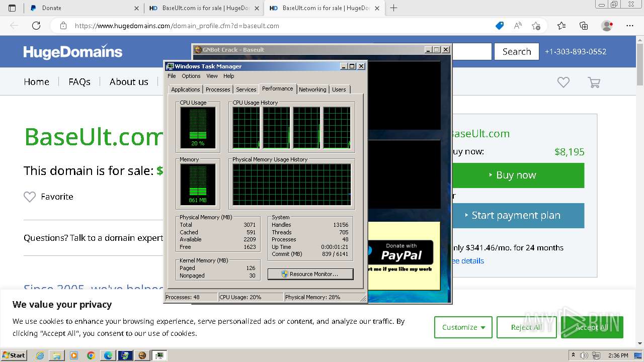Viewport: 644px width, 362px height.
Task: Switch to Processes tab
Action: click(x=218, y=89)
